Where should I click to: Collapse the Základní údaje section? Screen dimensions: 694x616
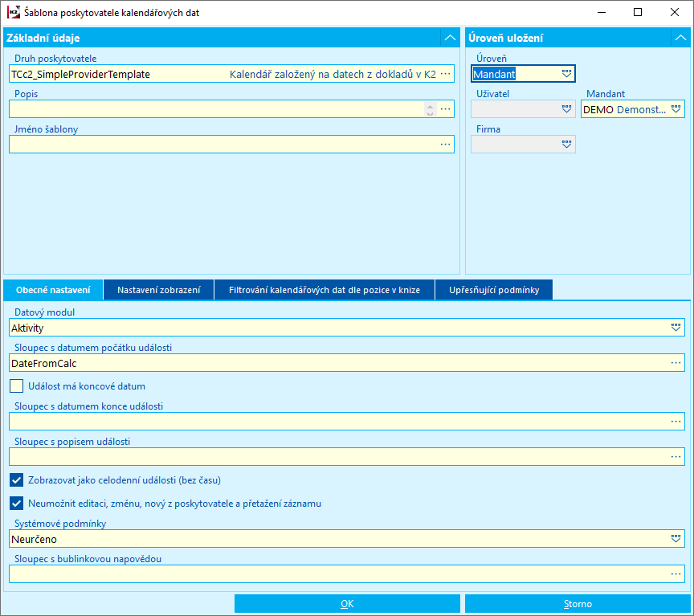(450, 38)
